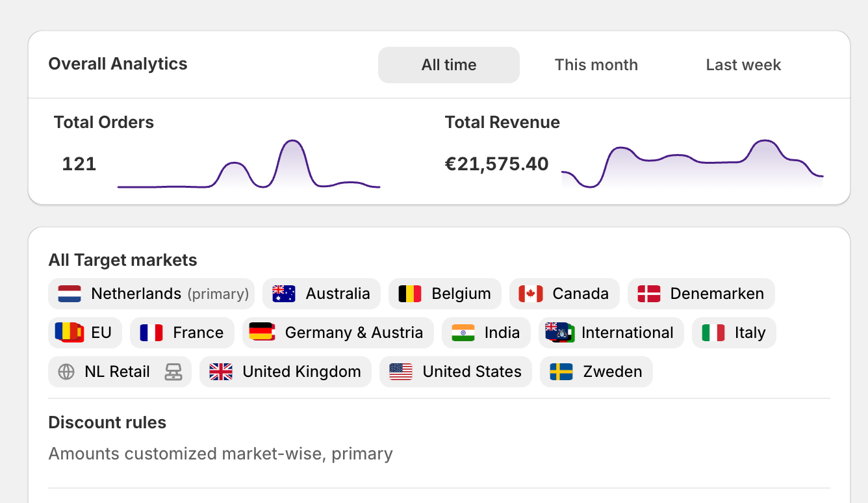The image size is (868, 503).
Task: Click the Netherlands flag icon
Action: pos(70,294)
